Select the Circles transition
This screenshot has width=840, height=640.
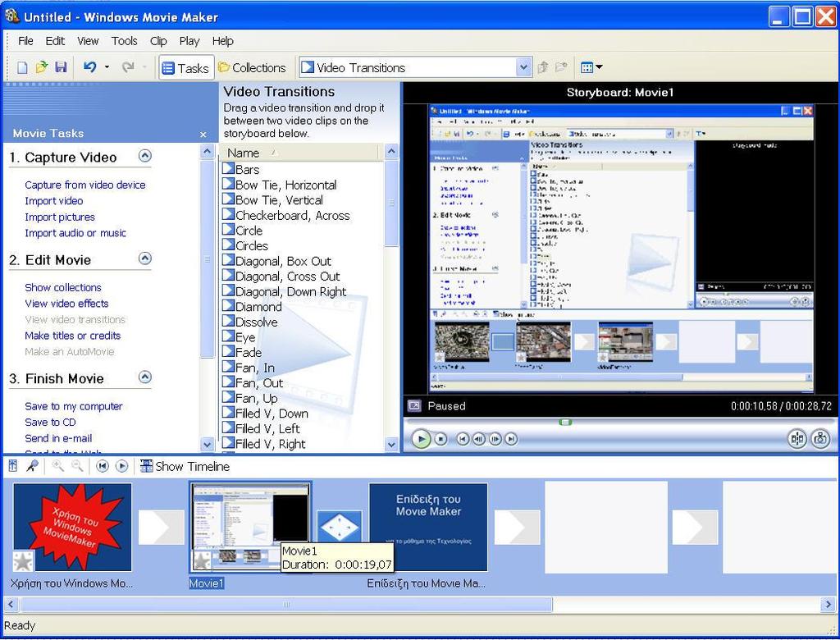[244, 246]
